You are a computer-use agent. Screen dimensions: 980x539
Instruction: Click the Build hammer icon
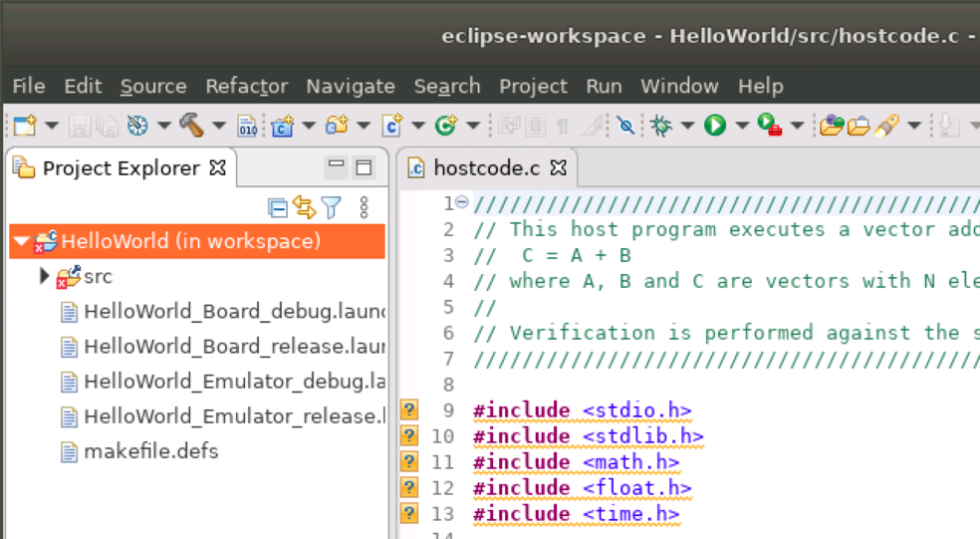191,125
